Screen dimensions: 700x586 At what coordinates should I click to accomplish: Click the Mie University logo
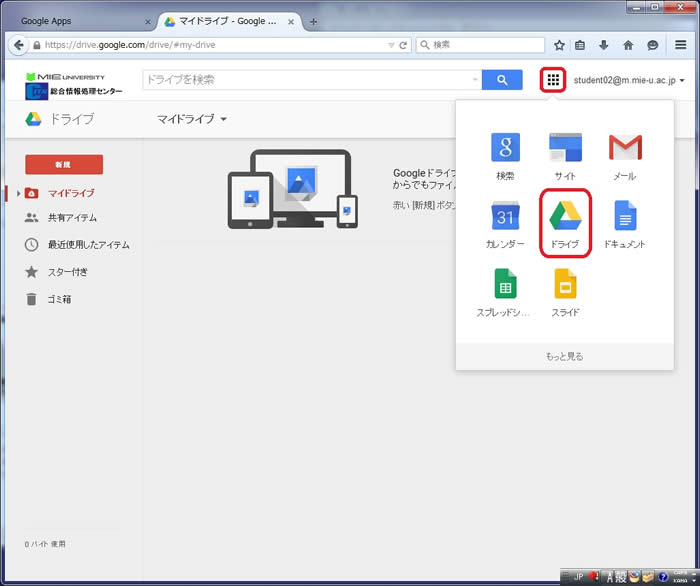74,85
